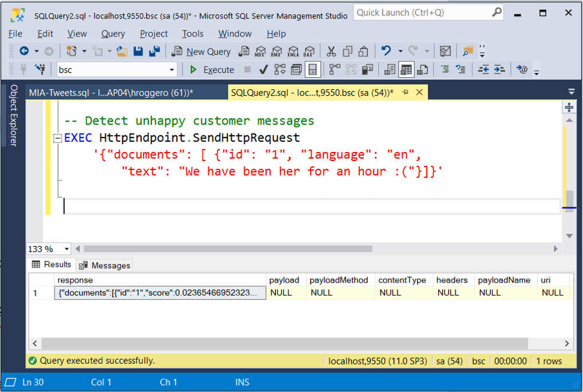
Task: Click the Paste icon
Action: point(363,51)
